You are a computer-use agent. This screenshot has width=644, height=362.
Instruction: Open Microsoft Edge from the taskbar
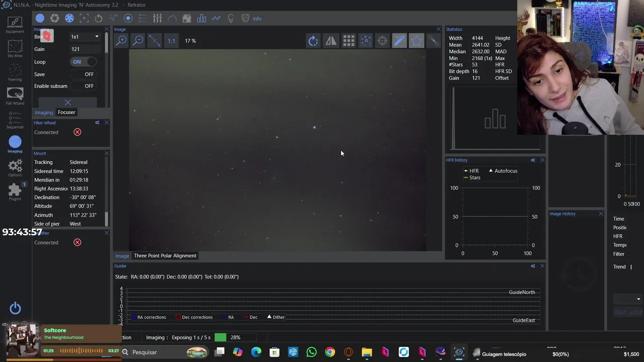pos(256,352)
